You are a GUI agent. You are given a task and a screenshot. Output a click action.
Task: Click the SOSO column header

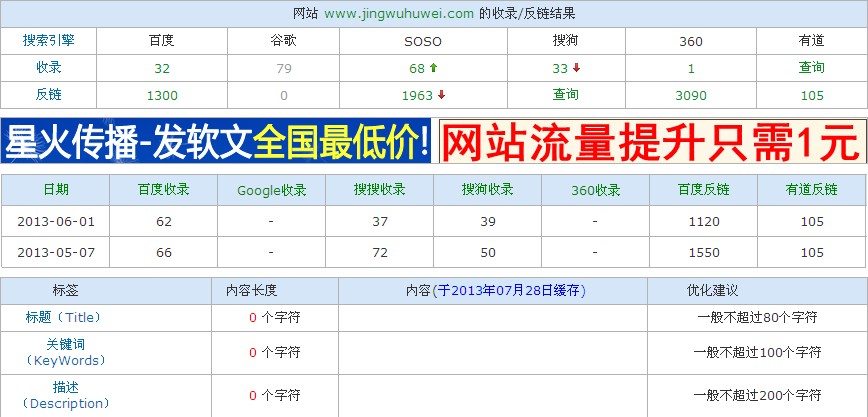click(423, 42)
